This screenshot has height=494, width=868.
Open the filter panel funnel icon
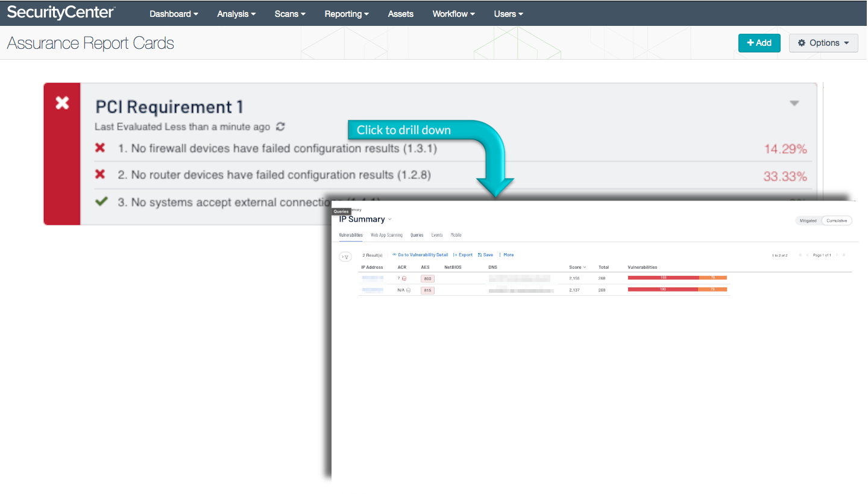[x=345, y=257]
